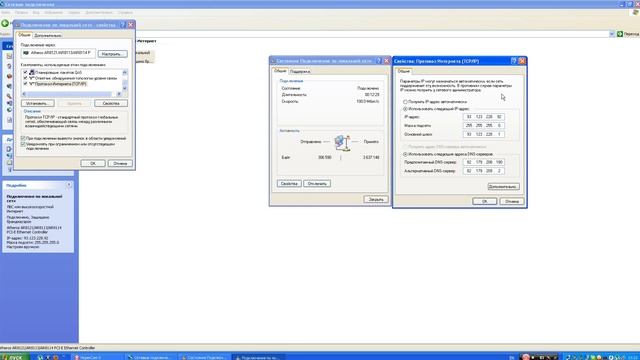Click the red round icon in the system tray
640x360 pixels.
[x=526, y=357]
